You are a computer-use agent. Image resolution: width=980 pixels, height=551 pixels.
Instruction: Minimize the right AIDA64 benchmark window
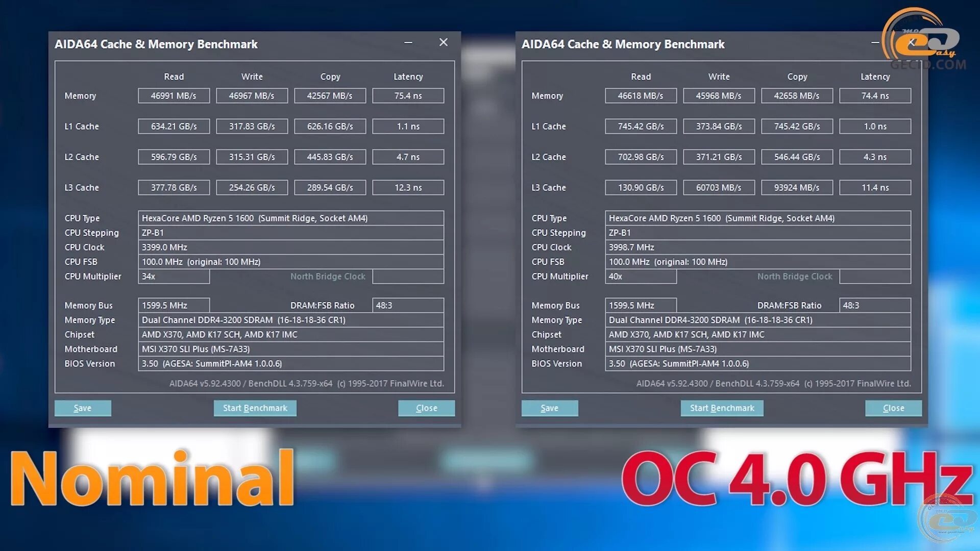click(x=875, y=43)
